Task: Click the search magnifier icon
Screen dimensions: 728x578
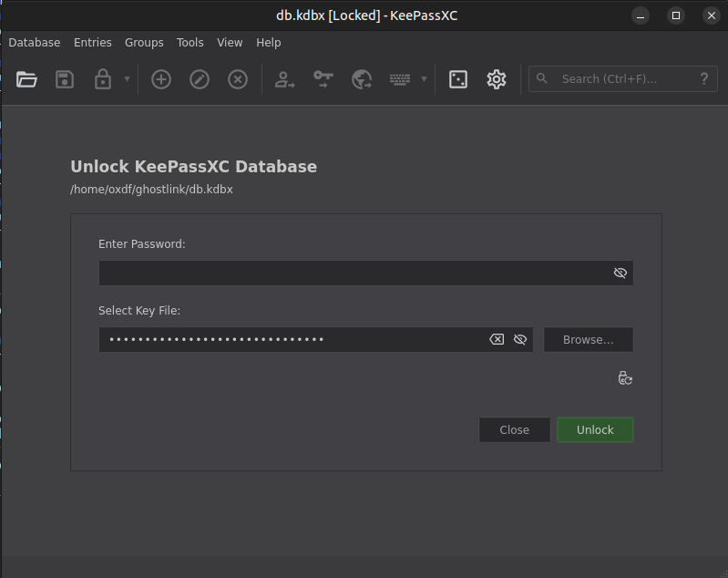Action: click(x=542, y=78)
